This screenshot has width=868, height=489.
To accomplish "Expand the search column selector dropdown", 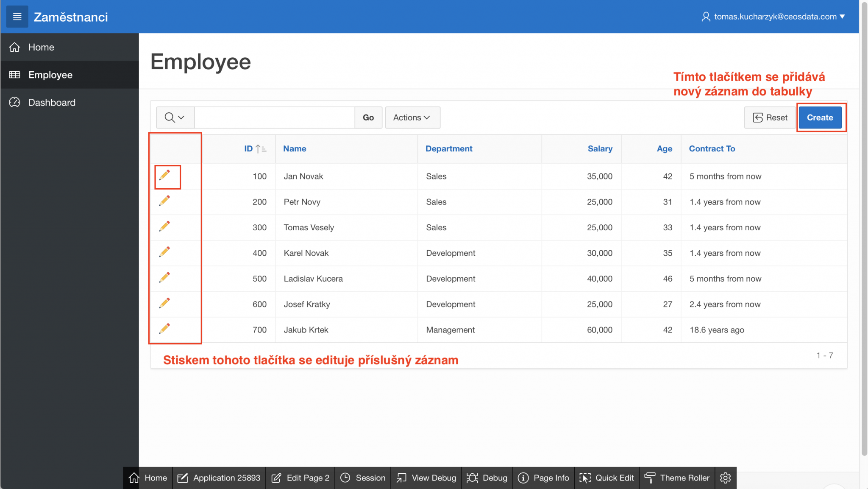I will click(x=175, y=117).
